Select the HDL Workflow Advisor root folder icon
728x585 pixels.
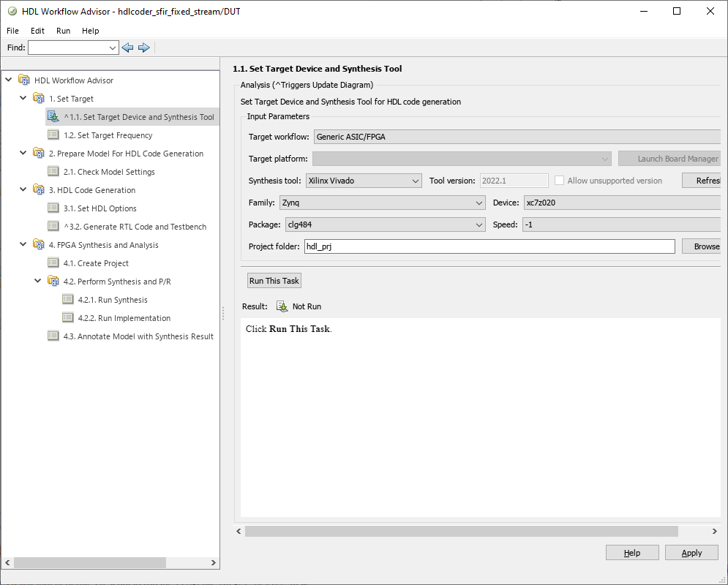coord(24,80)
